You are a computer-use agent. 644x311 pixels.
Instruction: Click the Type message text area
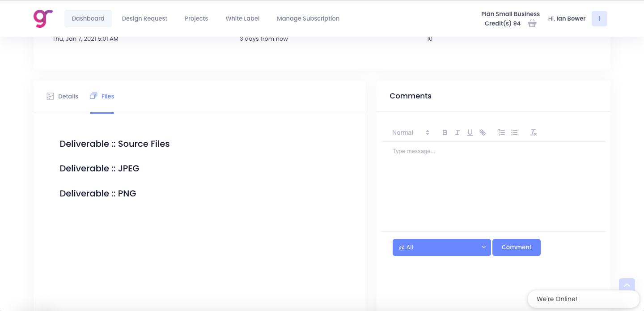click(x=494, y=187)
